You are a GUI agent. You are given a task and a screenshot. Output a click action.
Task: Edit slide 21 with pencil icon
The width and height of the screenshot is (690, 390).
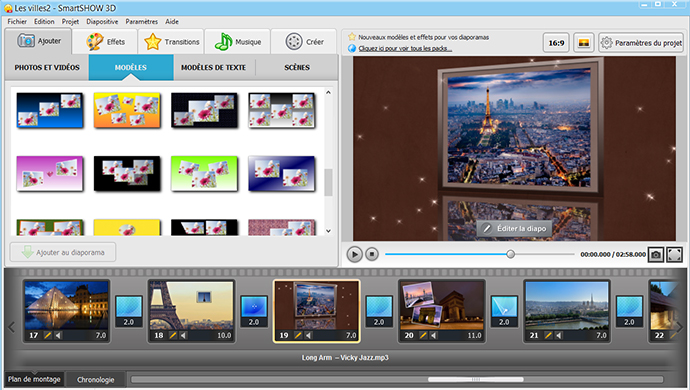point(548,335)
